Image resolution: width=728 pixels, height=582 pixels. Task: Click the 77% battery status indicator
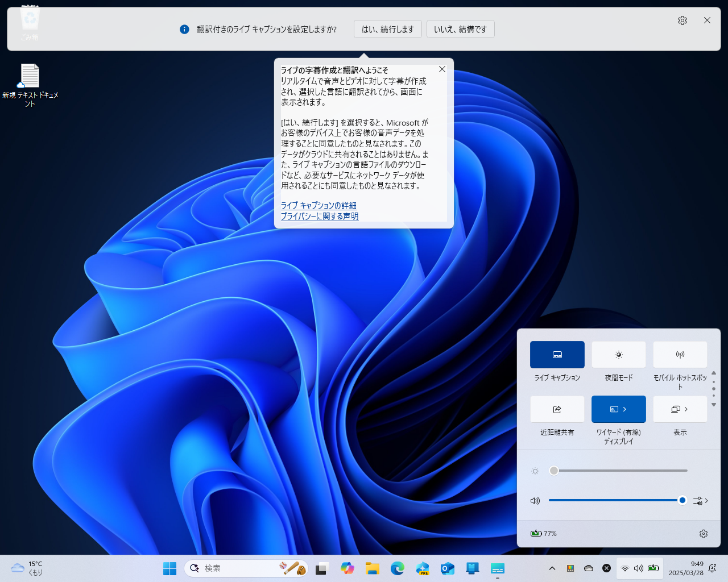544,534
